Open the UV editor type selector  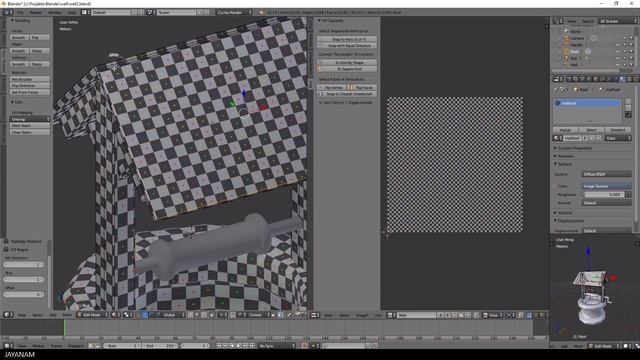click(x=316, y=315)
